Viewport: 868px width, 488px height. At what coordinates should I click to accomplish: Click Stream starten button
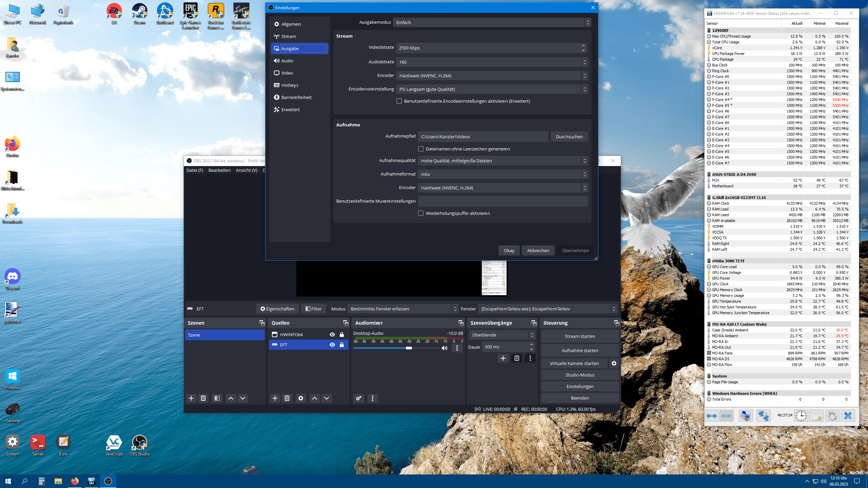pyautogui.click(x=580, y=336)
